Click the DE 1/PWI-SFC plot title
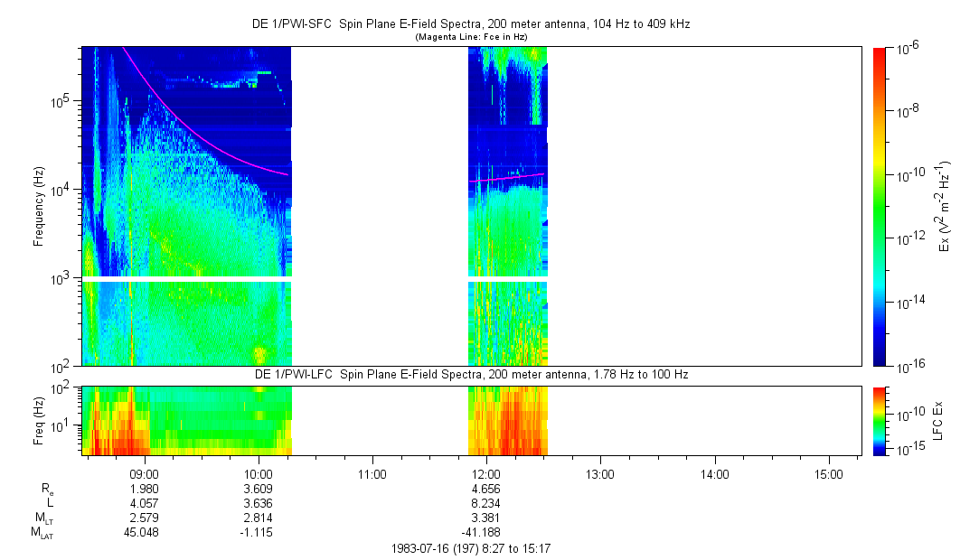 pos(470,24)
